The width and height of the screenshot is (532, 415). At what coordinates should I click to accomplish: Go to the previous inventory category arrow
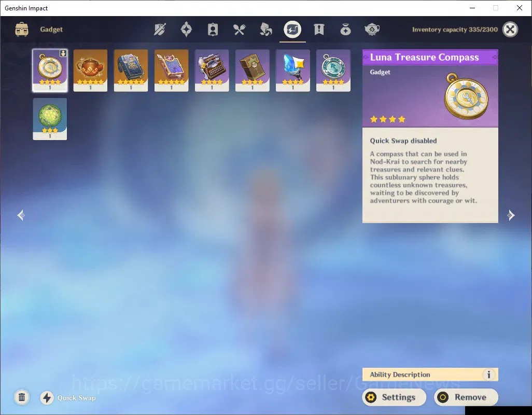[x=21, y=215]
